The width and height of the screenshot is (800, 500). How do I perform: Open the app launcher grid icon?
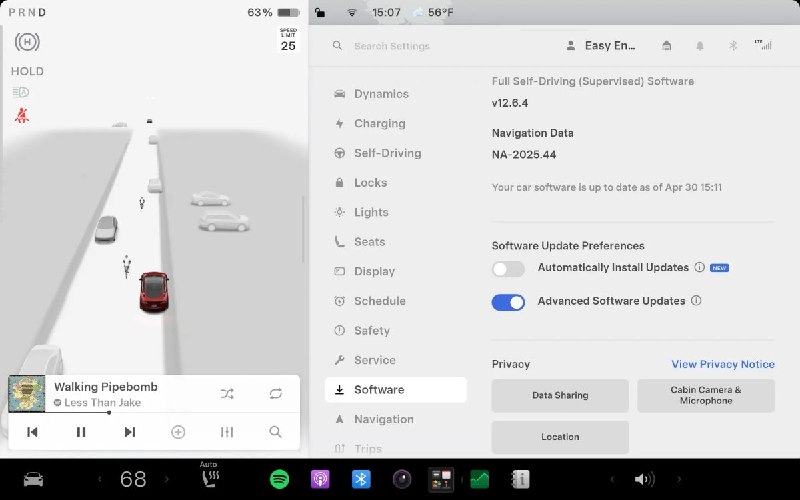(441, 480)
